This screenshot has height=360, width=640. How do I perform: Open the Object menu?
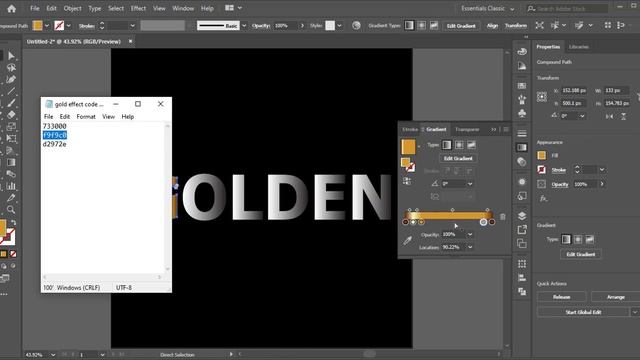[72, 8]
